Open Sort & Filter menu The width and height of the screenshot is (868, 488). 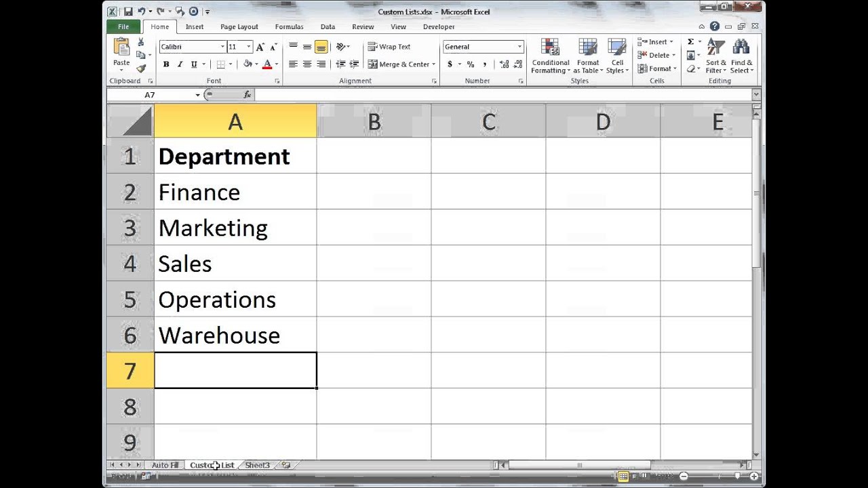716,56
